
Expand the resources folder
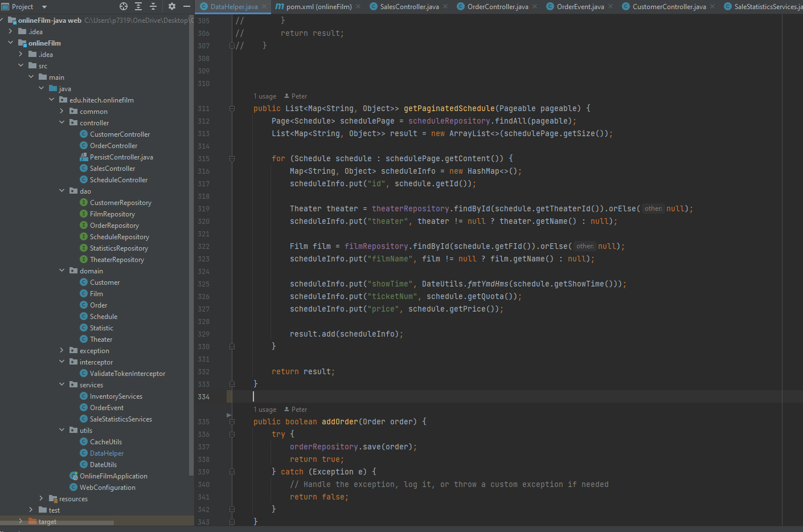point(42,498)
